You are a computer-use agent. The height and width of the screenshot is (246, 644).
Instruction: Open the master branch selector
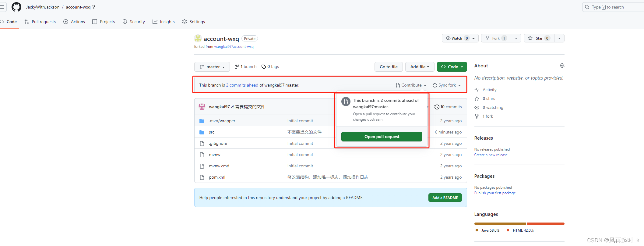point(212,67)
